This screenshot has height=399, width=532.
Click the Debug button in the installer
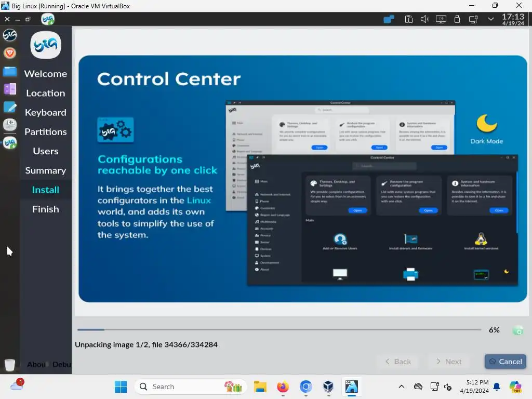[62, 364]
